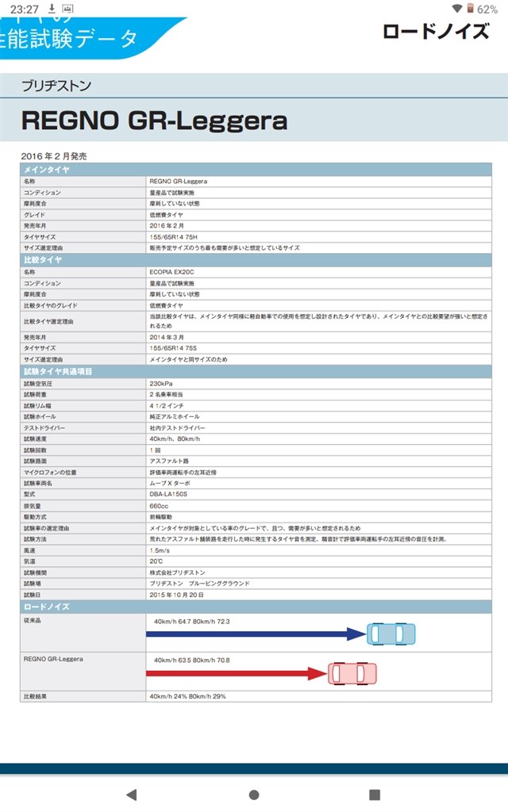Tap the 20℃ temperature value
This screenshot has width=508, height=812.
pyautogui.click(x=156, y=561)
